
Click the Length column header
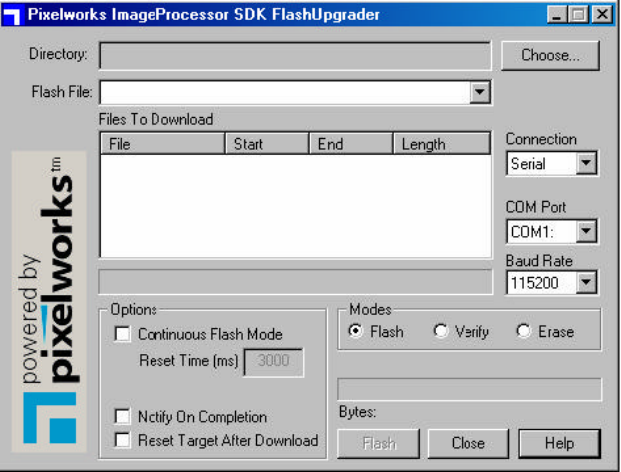click(442, 144)
